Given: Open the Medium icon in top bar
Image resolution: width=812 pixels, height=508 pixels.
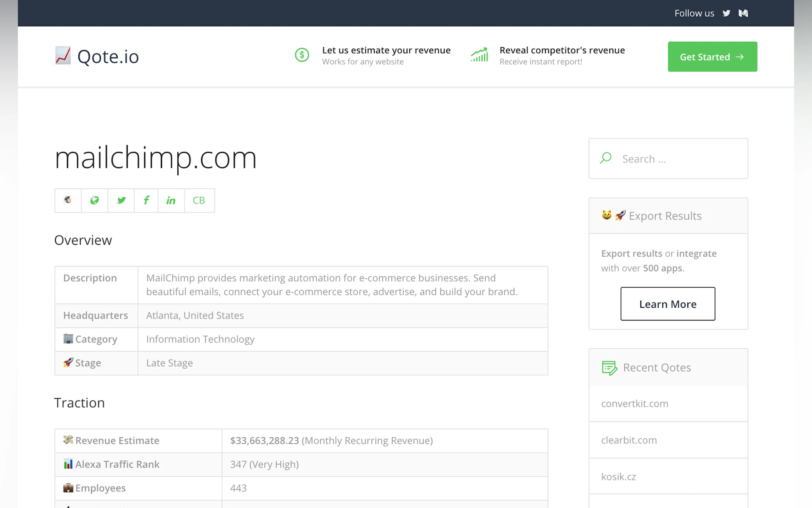Looking at the screenshot, I should pos(743,13).
